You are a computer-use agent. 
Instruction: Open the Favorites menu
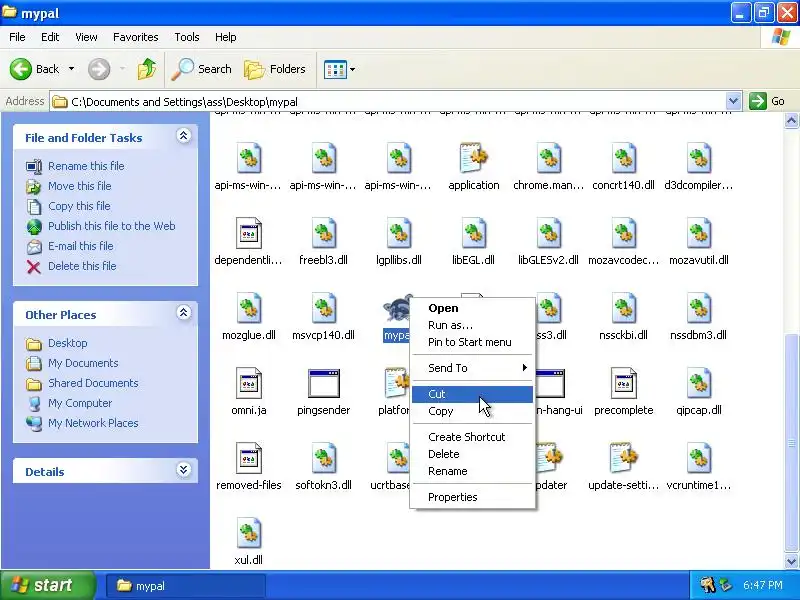pos(136,37)
